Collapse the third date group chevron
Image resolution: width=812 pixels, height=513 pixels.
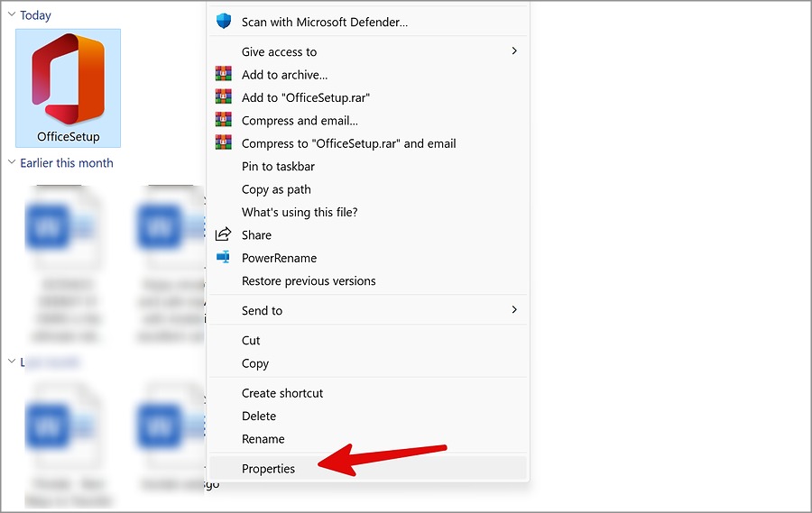point(12,362)
